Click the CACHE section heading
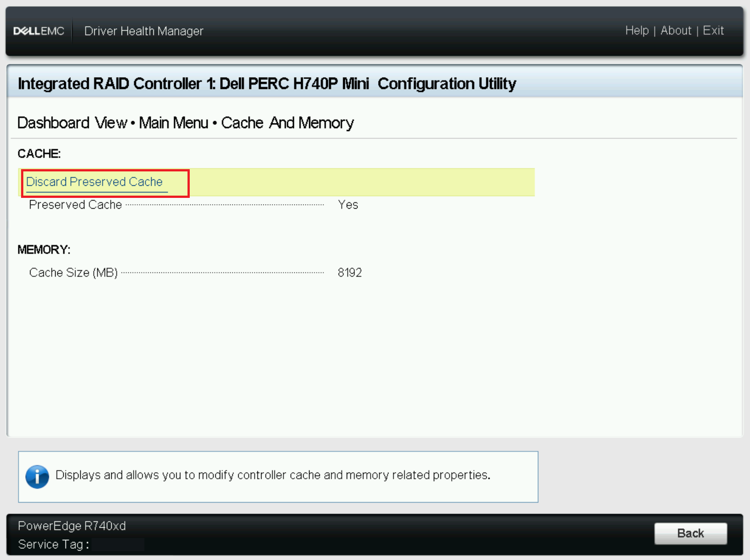Screen dimensions: 750x560 39,153
